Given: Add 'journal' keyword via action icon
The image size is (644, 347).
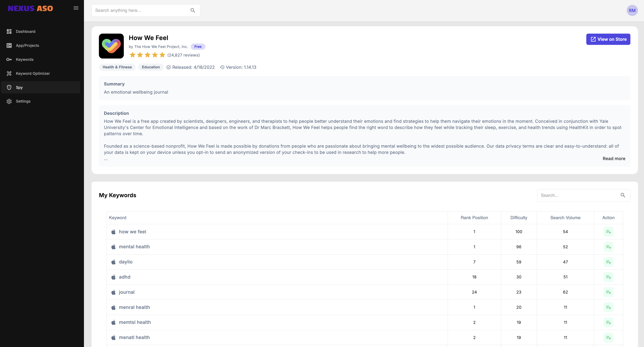Looking at the screenshot, I should point(608,292).
